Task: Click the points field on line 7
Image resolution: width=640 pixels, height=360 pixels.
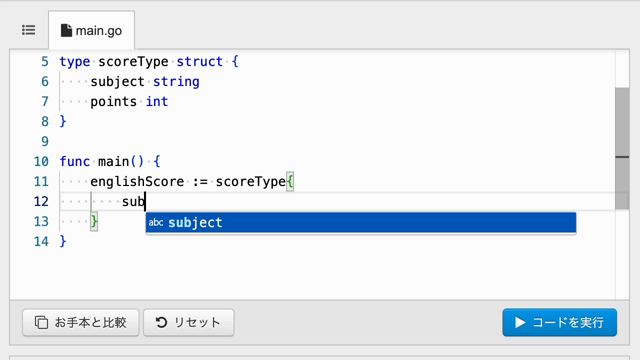Action: pos(113,102)
